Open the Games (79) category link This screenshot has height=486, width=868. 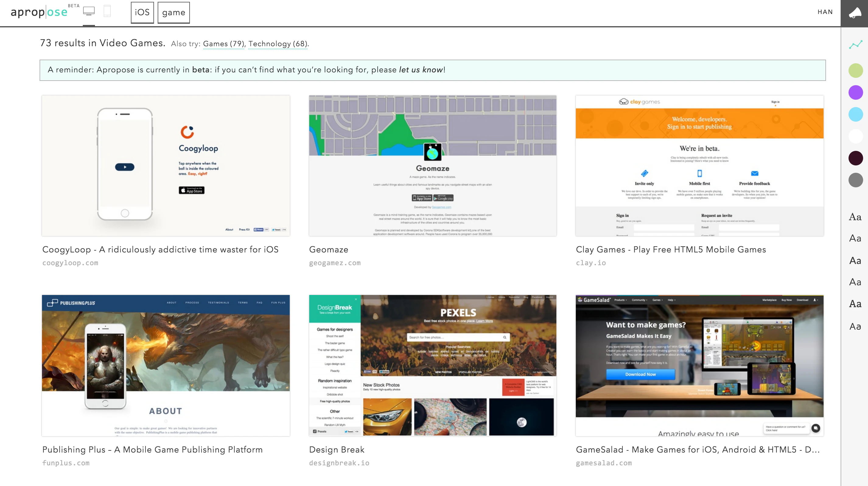pos(223,44)
